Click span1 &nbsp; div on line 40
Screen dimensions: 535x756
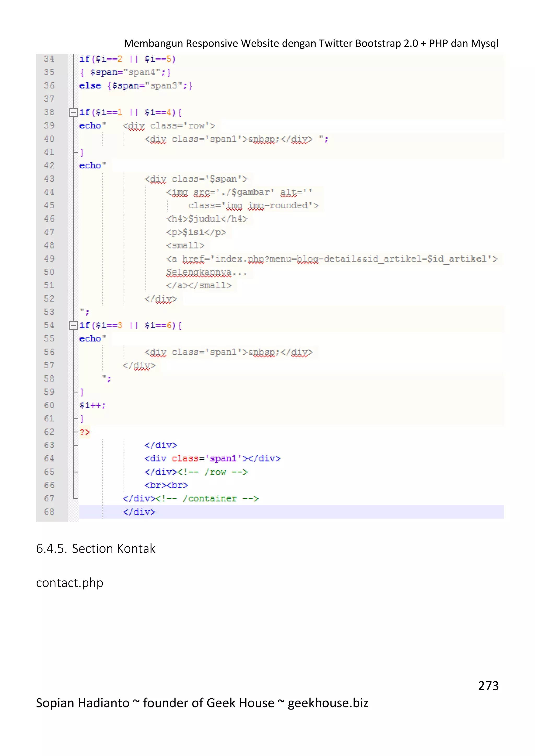tap(229, 139)
